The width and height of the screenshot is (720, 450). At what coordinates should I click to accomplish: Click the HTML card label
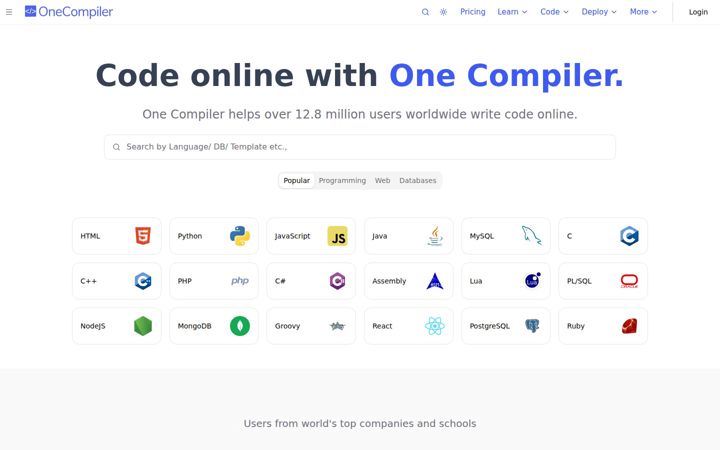[90, 236]
